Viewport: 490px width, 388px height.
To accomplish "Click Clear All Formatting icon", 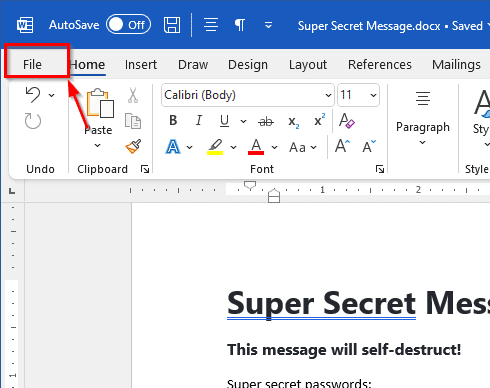I will [x=347, y=120].
